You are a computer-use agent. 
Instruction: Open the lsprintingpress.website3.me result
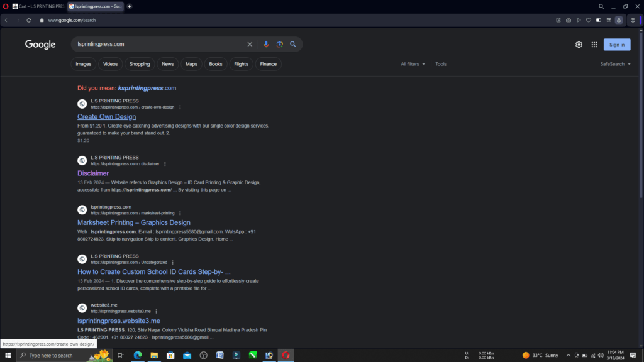coord(119,321)
